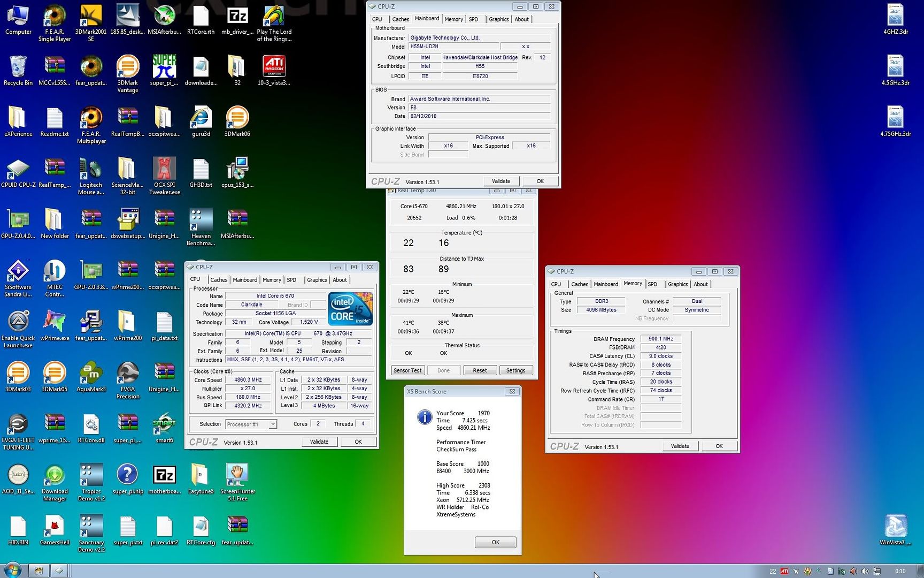Launch the super_pi desktop icon

point(164,71)
